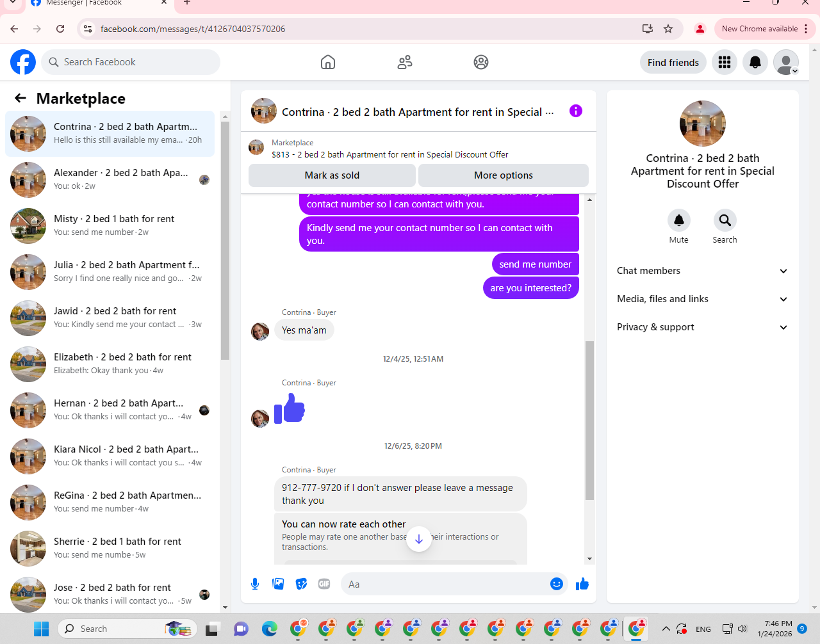Open Microsoft Edge from the taskbar
Screen dimensions: 820x644
(x=270, y=629)
